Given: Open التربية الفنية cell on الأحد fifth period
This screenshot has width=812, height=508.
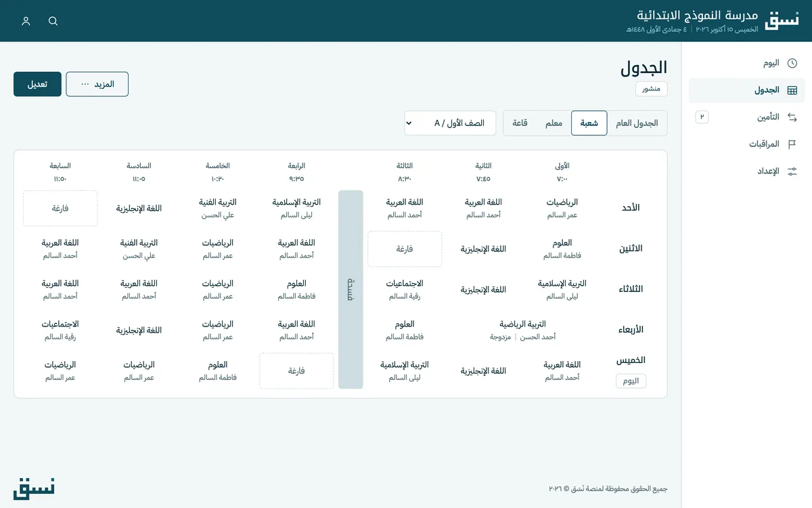Looking at the screenshot, I should click(x=217, y=208).
